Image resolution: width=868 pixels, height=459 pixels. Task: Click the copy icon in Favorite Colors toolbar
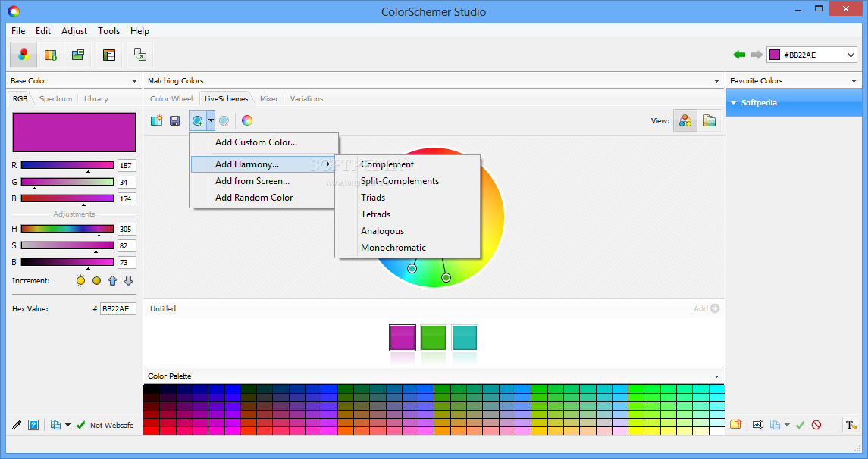tap(775, 425)
